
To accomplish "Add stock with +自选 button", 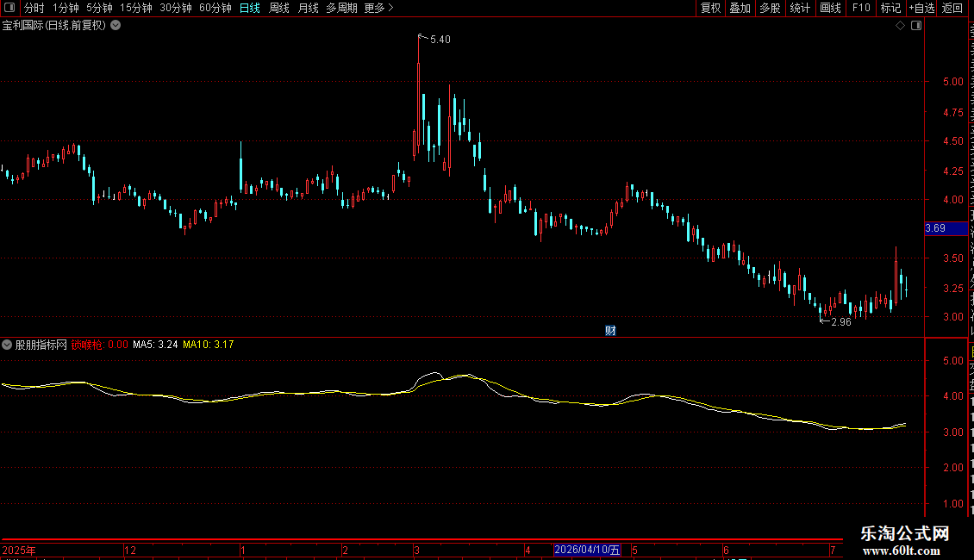I will (921, 8).
